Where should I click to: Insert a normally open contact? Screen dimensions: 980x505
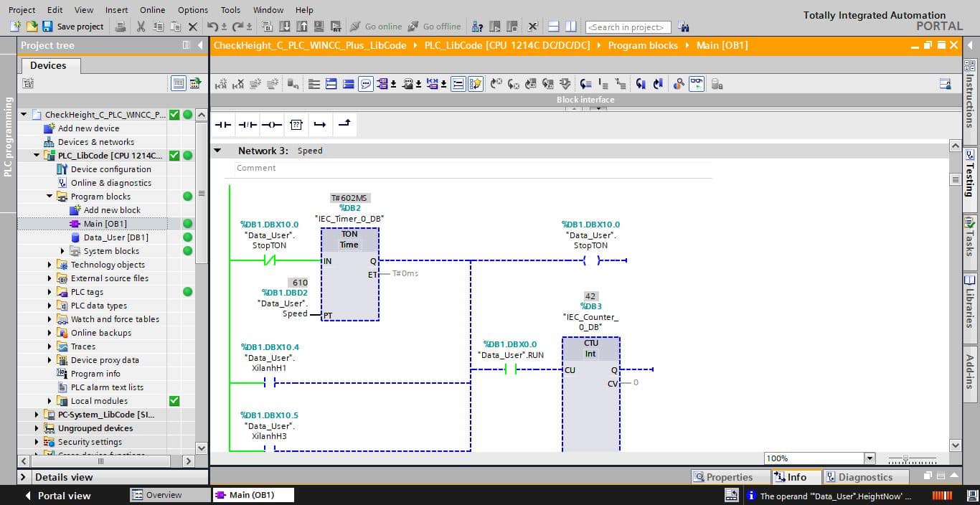click(x=224, y=125)
